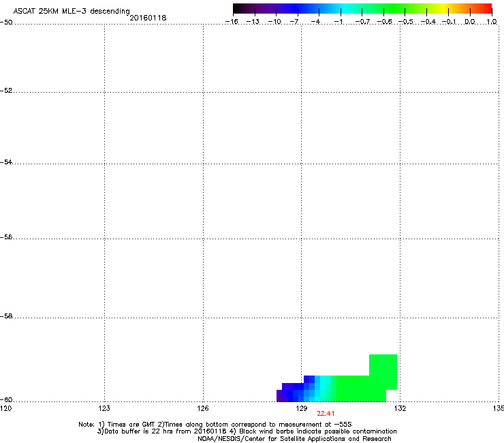
Task: Click the latitude label -54
Action: (6, 162)
